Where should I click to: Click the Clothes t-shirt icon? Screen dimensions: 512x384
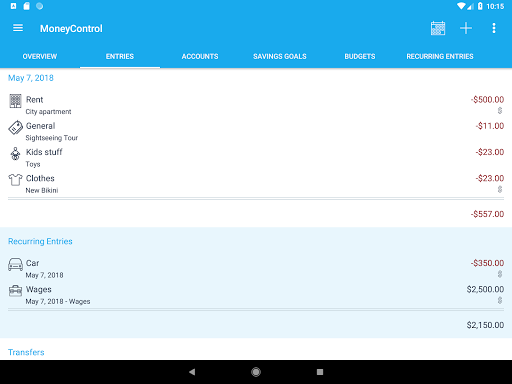point(15,180)
